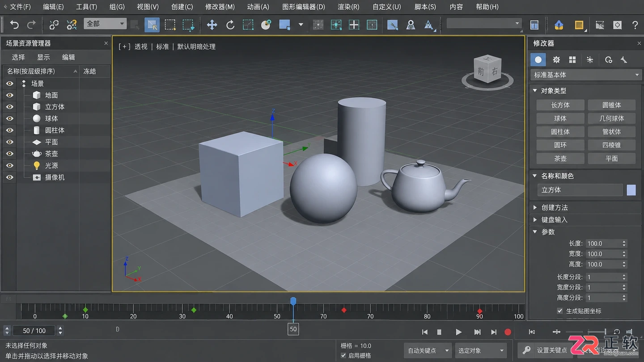This screenshot has height=362, width=644.
Task: Click the 长方体 object type button
Action: [x=560, y=105]
